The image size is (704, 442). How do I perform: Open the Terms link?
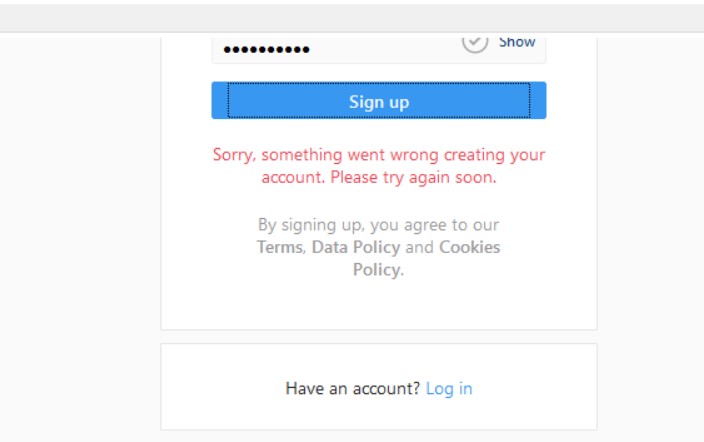coord(279,247)
